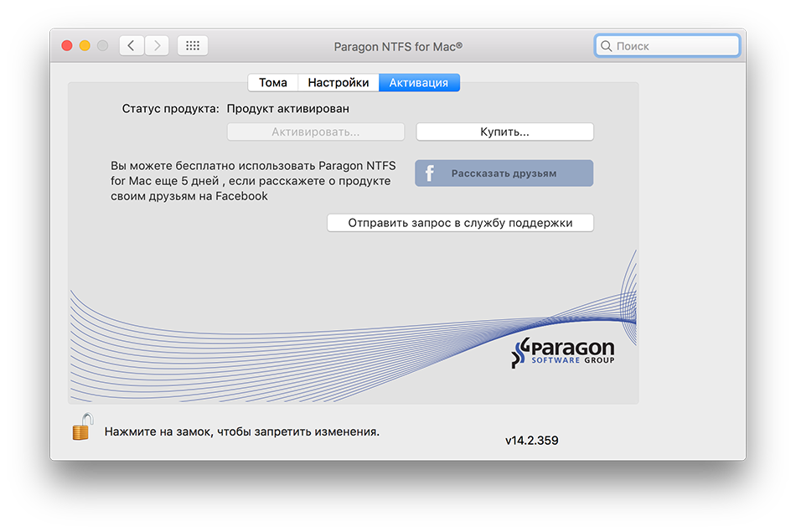Viewport: 796px width, 532px height.
Task: Select the Активация tab
Action: (x=419, y=83)
